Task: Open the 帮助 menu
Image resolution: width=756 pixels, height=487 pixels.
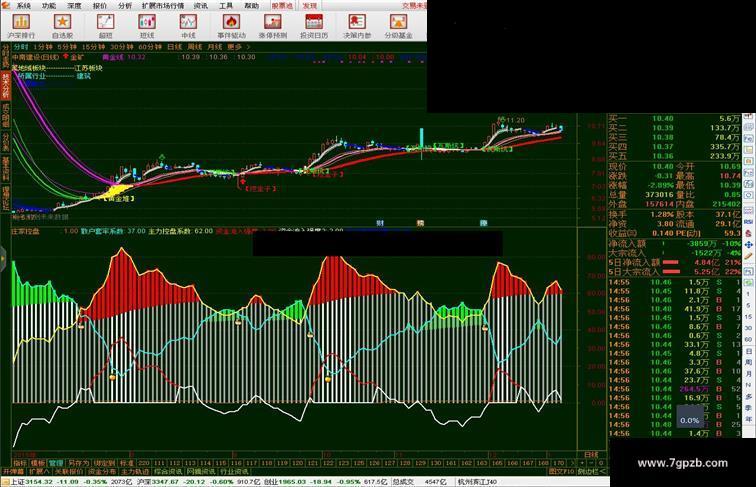Action: [251, 6]
